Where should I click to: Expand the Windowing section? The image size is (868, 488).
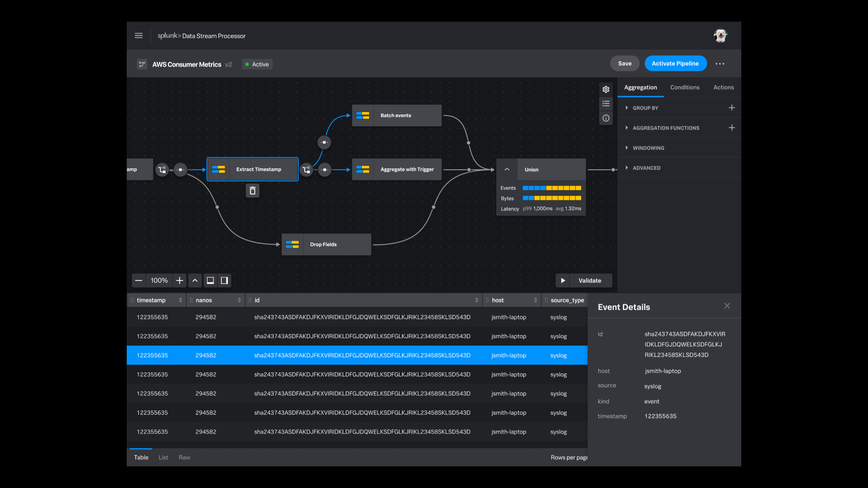648,148
